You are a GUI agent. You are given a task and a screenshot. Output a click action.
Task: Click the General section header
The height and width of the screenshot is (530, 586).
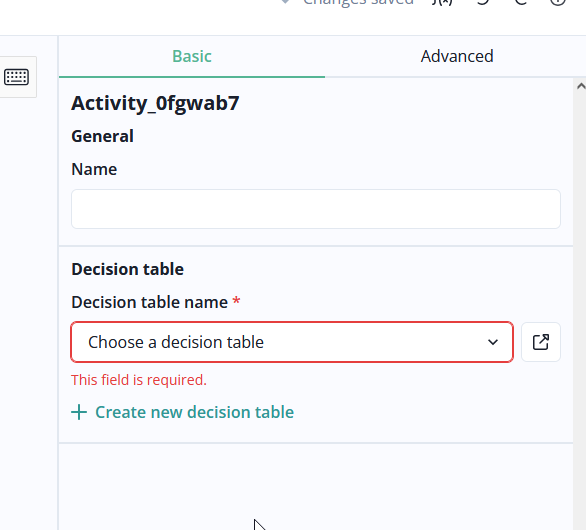[102, 136]
